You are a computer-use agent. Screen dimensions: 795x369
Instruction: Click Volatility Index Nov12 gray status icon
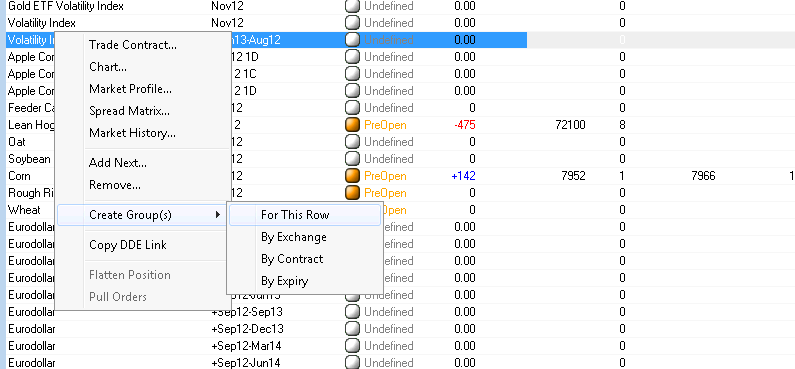pos(352,23)
